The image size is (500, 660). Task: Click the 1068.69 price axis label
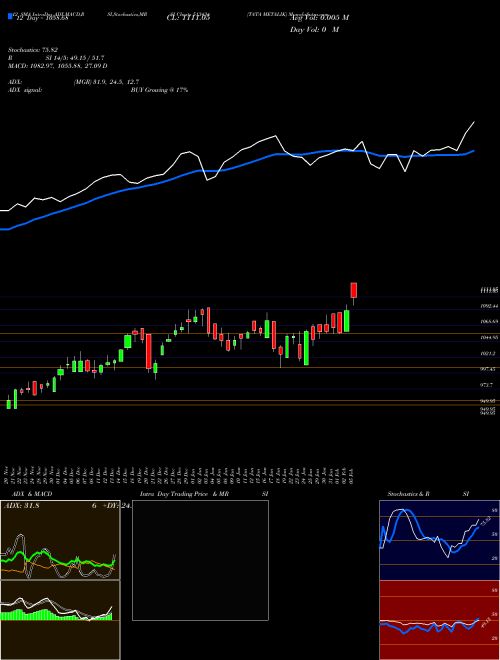489,322
